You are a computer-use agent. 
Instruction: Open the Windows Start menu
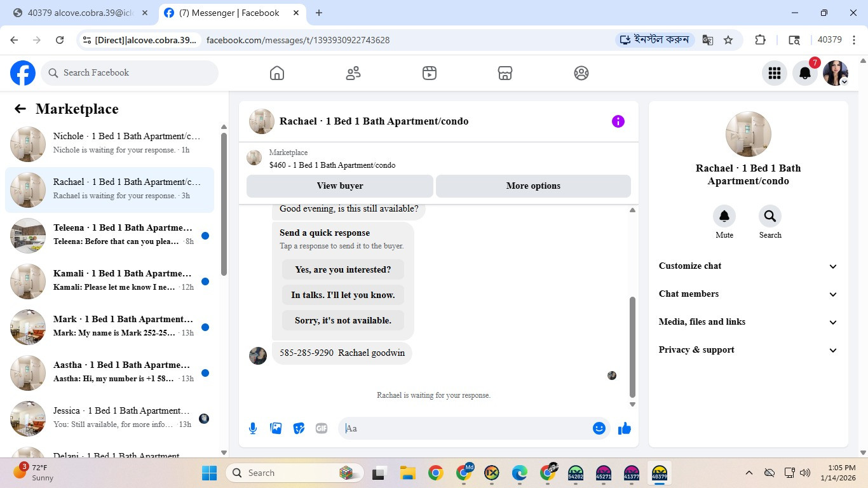coord(209,473)
